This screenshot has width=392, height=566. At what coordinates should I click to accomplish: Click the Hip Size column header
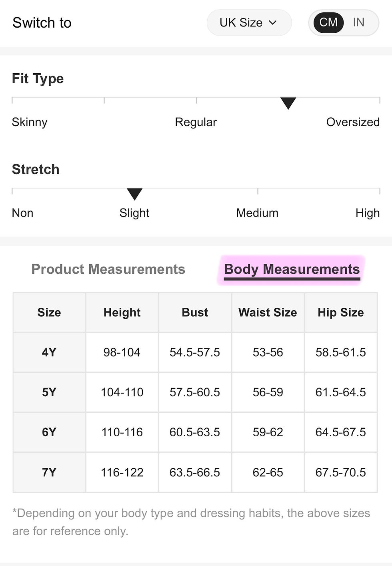[x=341, y=312]
